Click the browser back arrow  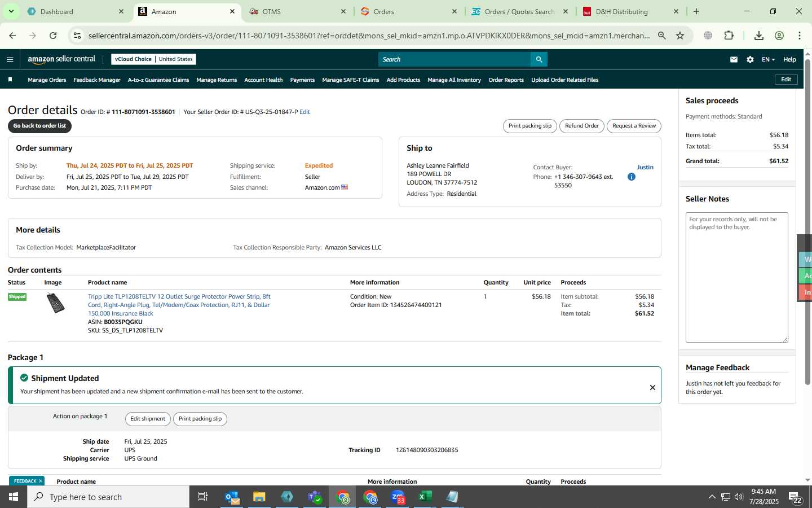(12, 36)
